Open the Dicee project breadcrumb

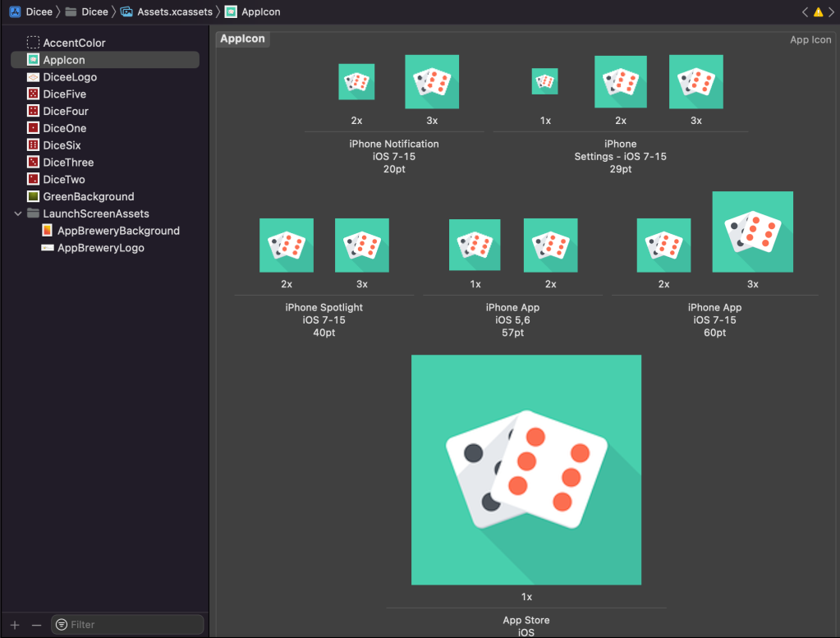[32, 12]
